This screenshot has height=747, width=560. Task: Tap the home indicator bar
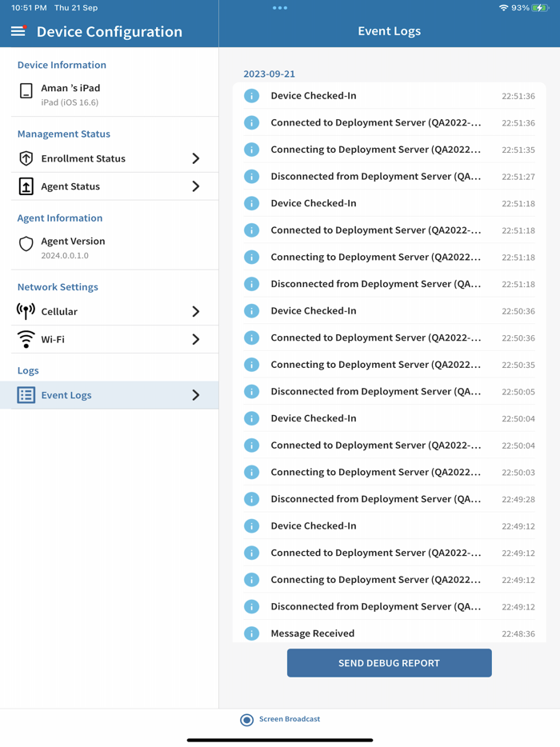pos(280,740)
